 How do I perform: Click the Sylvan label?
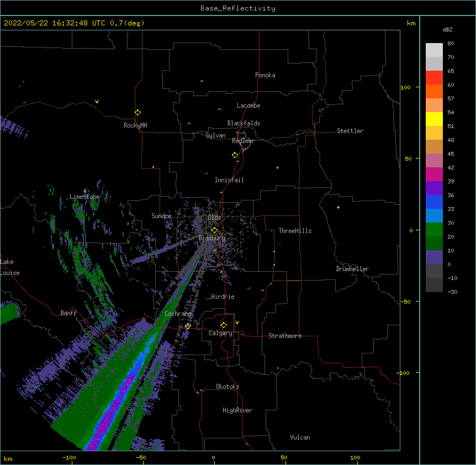tap(215, 135)
